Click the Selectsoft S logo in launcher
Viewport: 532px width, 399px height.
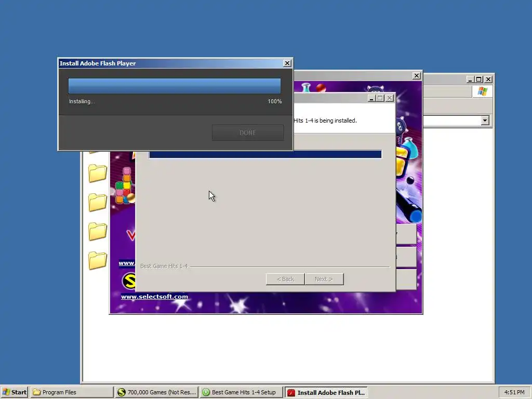129,281
